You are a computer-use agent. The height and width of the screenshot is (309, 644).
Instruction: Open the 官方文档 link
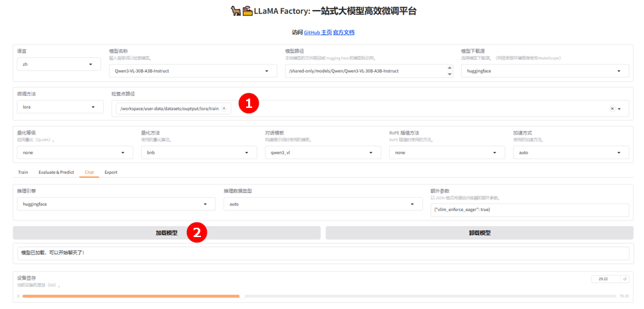pyautogui.click(x=344, y=33)
